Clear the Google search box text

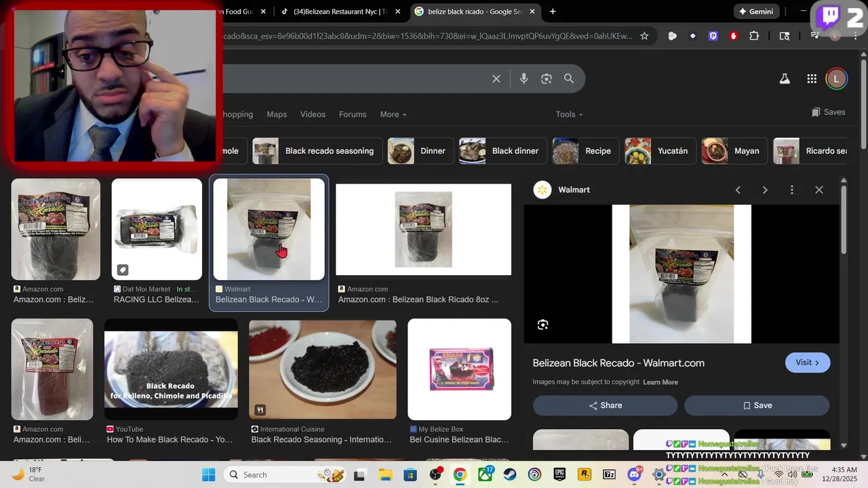pyautogui.click(x=496, y=79)
